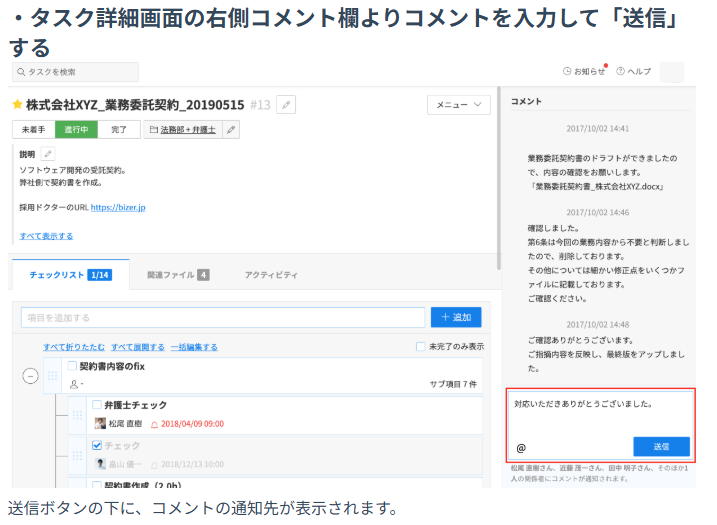Set status to 未着手

pyautogui.click(x=33, y=130)
